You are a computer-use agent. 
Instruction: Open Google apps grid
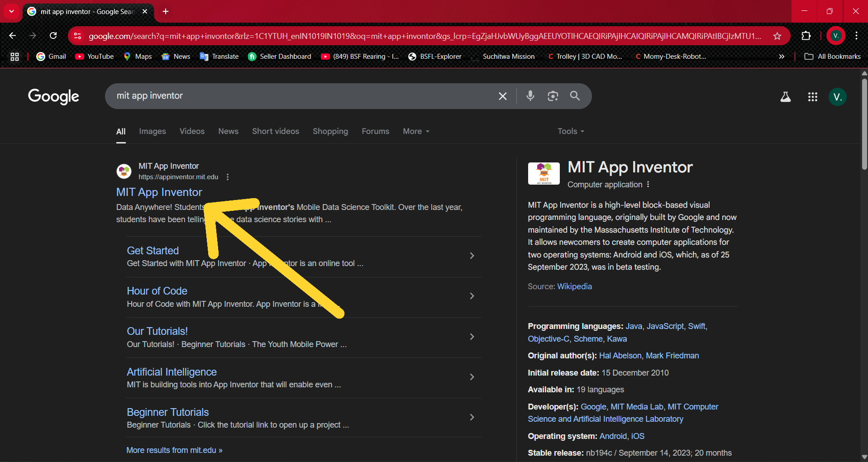pyautogui.click(x=812, y=97)
